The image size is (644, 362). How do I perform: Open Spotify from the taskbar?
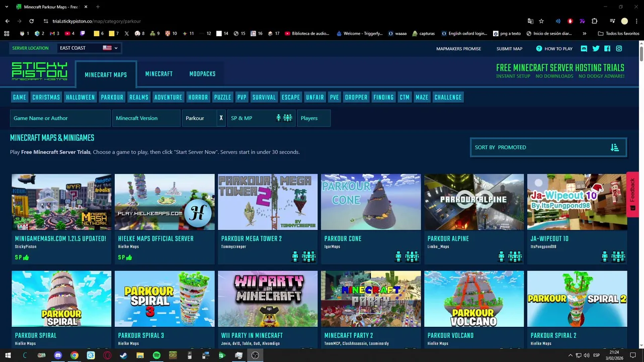tap(156, 355)
